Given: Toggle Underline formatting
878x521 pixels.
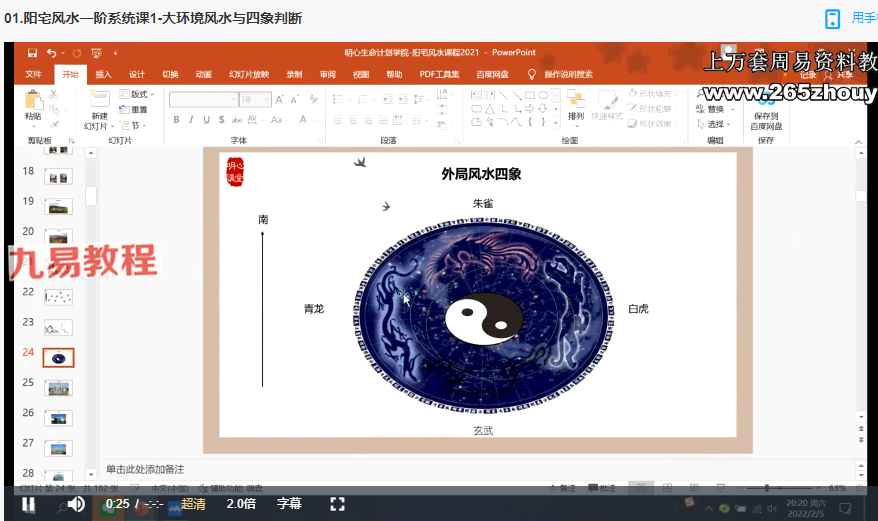Looking at the screenshot, I should (207, 119).
